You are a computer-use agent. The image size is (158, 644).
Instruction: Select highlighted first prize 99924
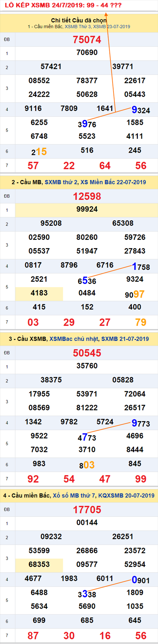87,209
